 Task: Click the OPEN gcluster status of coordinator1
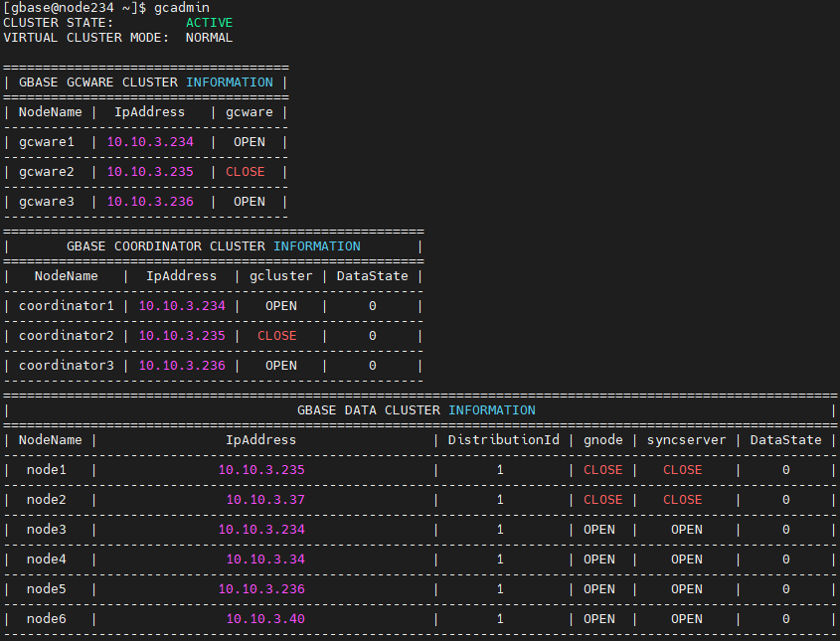pos(280,306)
